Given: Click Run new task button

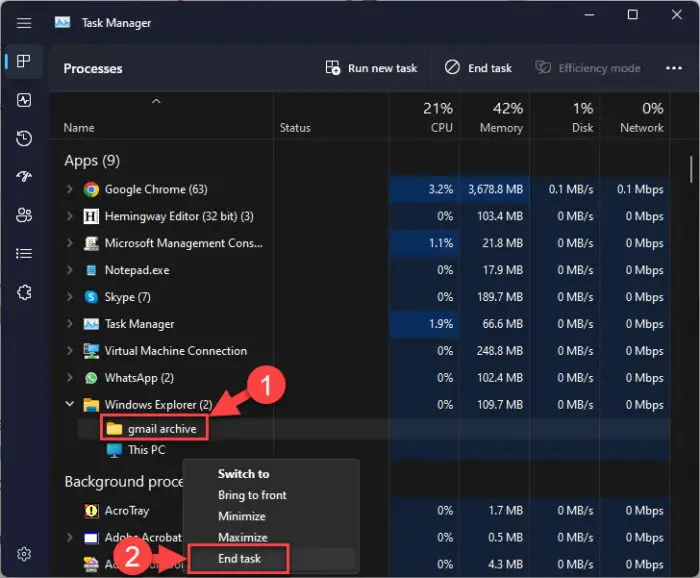Looking at the screenshot, I should click(x=371, y=68).
